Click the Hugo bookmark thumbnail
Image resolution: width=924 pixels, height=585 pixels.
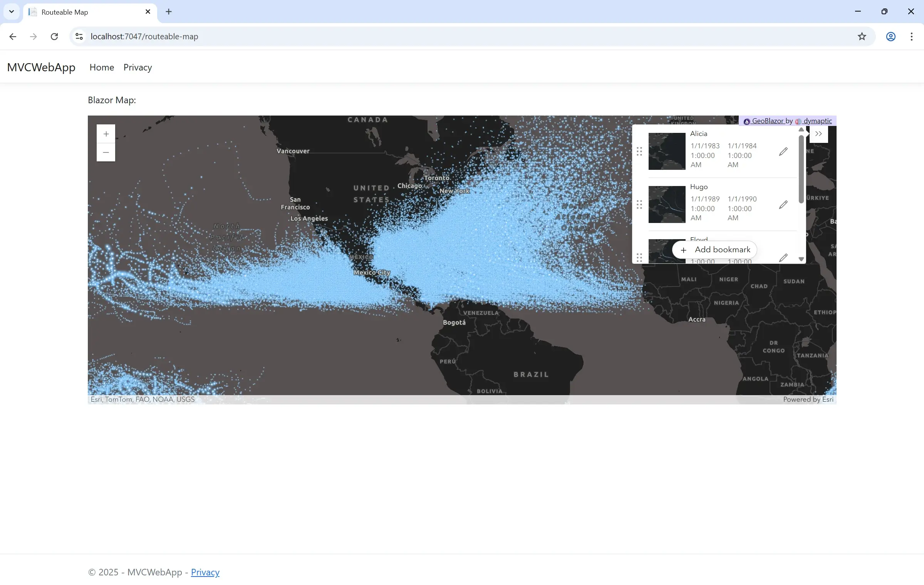pos(667,204)
